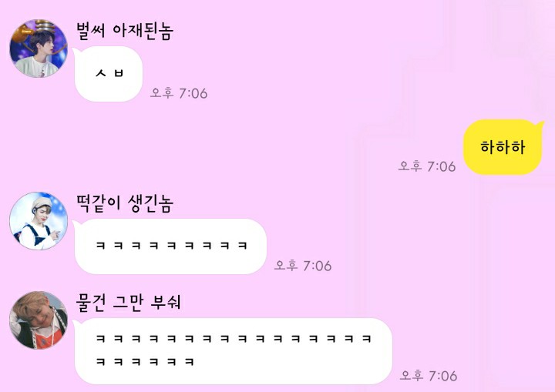The height and width of the screenshot is (392, 555).
Task: Click second line of the long ㅋㅋㅋ message
Action: coord(145,361)
